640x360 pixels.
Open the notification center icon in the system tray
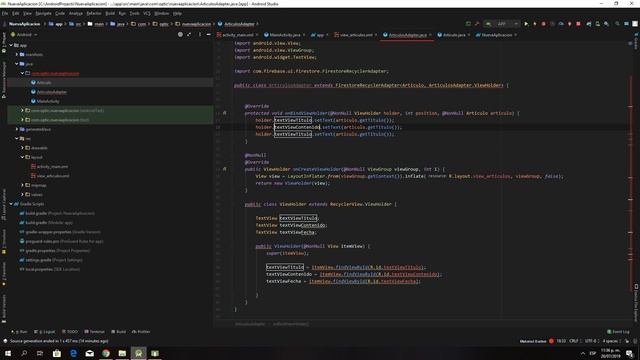630,353
